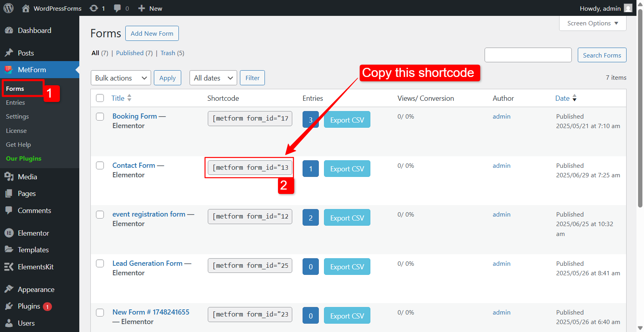Open the Contact Form title link
The width and height of the screenshot is (644, 332).
pos(134,165)
